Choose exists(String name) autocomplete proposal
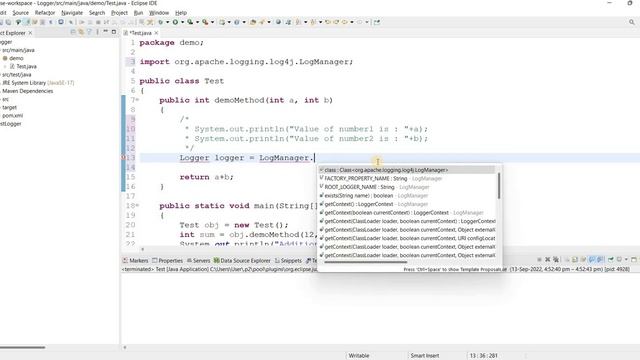 pyautogui.click(x=407, y=196)
